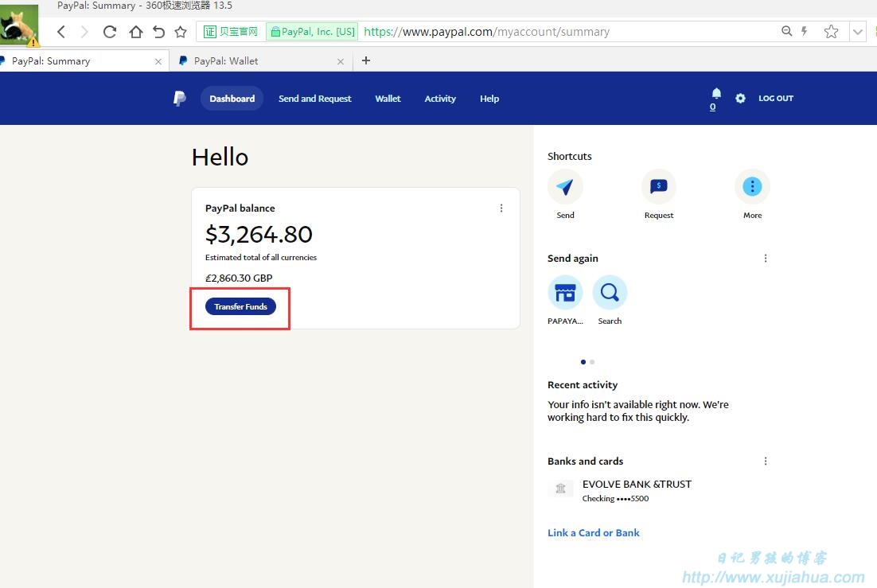Open Banks and cards options menu
The width and height of the screenshot is (877, 588).
coord(766,461)
